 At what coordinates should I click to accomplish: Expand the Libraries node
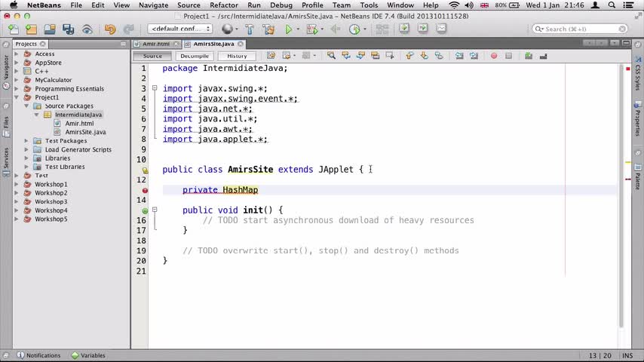(x=26, y=158)
